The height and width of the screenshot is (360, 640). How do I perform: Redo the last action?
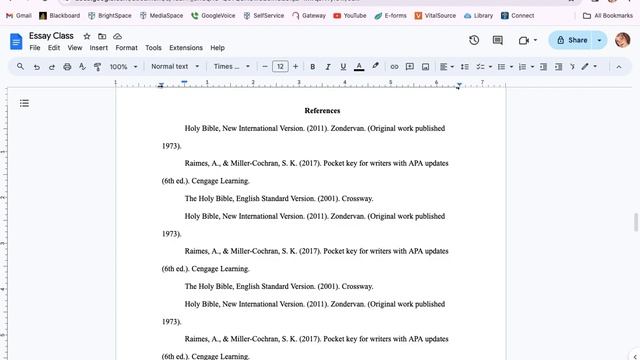pyautogui.click(x=52, y=67)
